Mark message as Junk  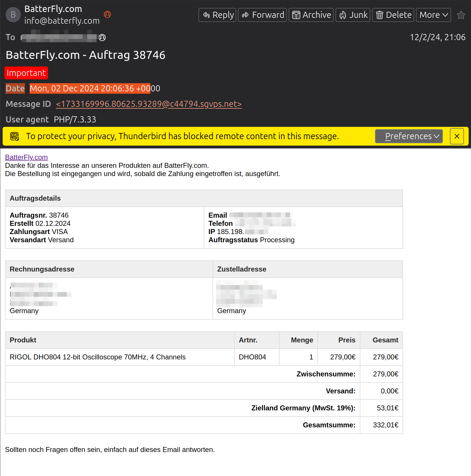[353, 15]
